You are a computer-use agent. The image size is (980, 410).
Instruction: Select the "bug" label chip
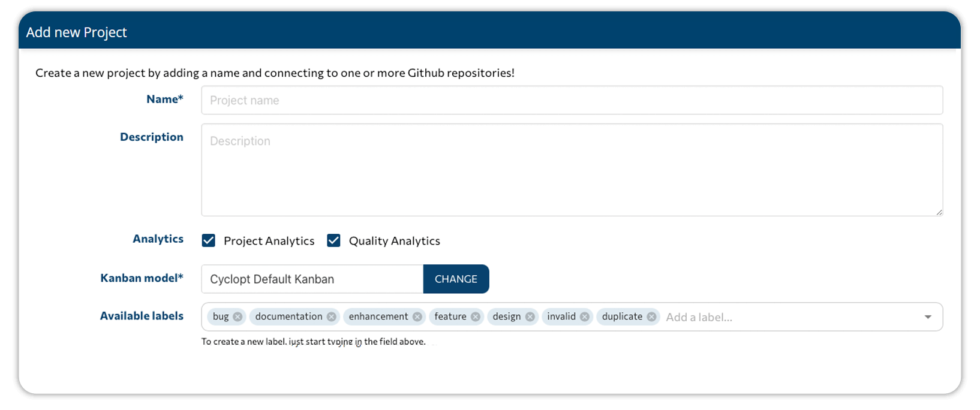[x=221, y=316]
